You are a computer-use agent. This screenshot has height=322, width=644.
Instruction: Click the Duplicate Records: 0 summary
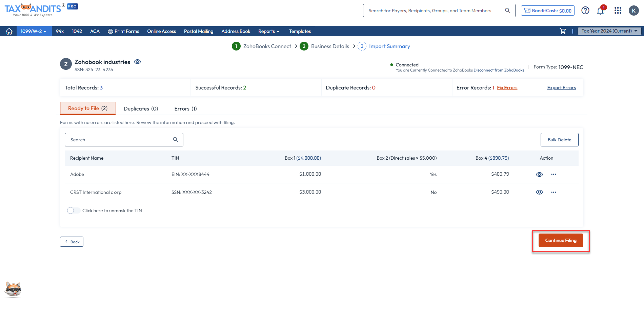click(x=350, y=87)
